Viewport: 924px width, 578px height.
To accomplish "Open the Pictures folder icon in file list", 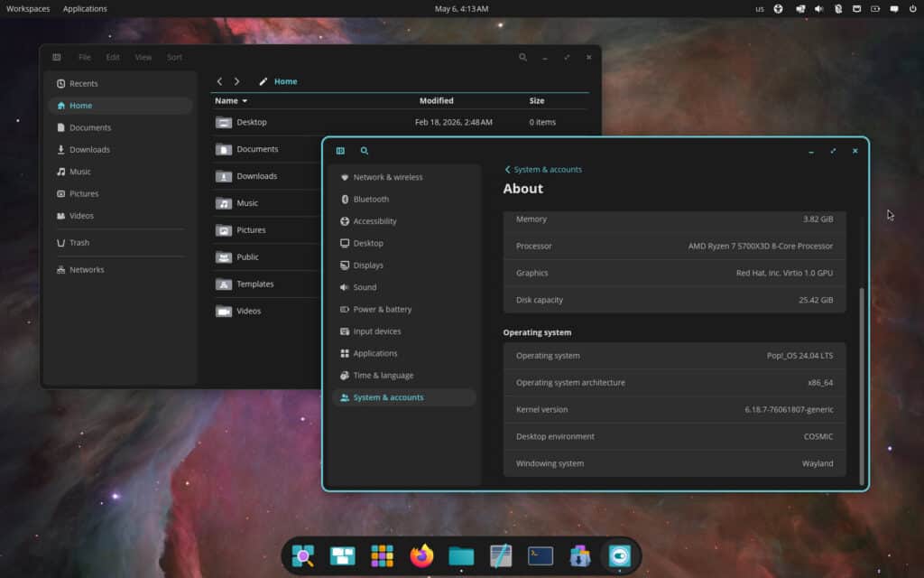I will point(224,230).
